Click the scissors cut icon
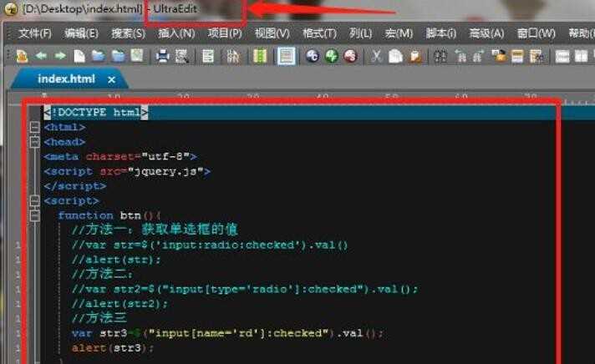The image size is (595, 364). 376,56
